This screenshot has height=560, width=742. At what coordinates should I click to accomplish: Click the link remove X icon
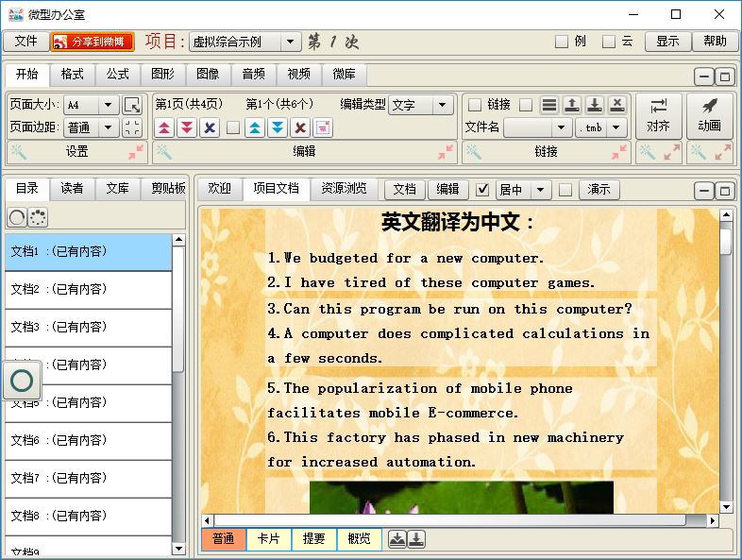pyautogui.click(x=617, y=105)
